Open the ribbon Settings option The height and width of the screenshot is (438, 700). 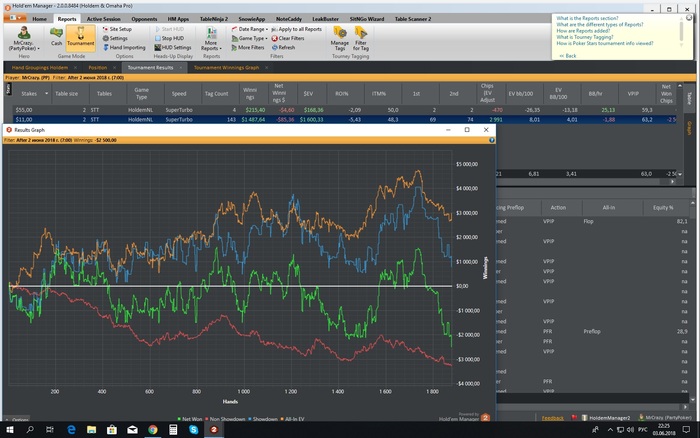(115, 38)
